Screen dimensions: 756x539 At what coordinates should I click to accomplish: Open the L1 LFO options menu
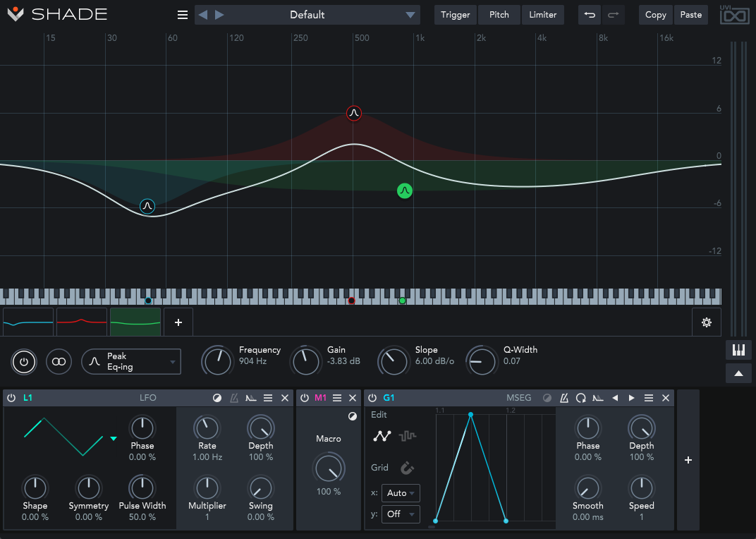click(x=268, y=399)
